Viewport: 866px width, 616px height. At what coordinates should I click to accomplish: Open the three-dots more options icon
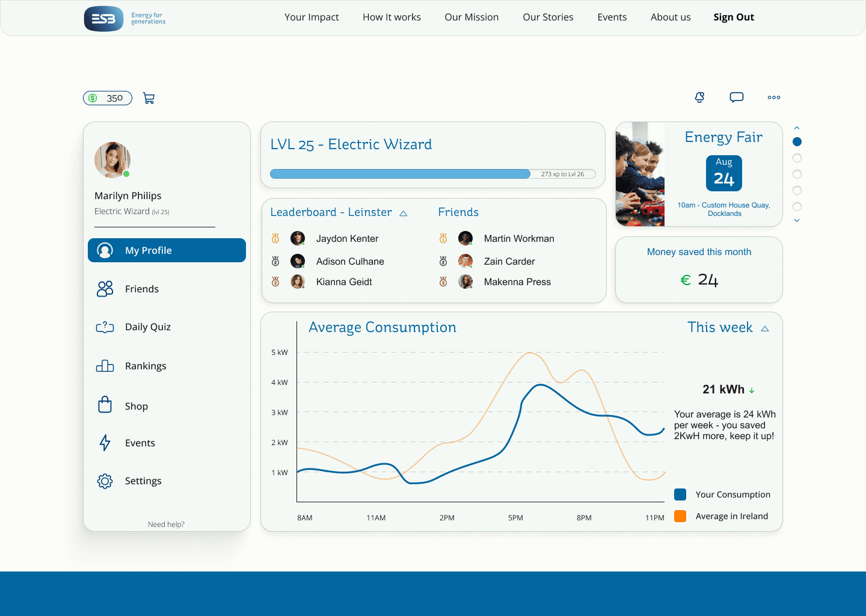click(x=774, y=97)
